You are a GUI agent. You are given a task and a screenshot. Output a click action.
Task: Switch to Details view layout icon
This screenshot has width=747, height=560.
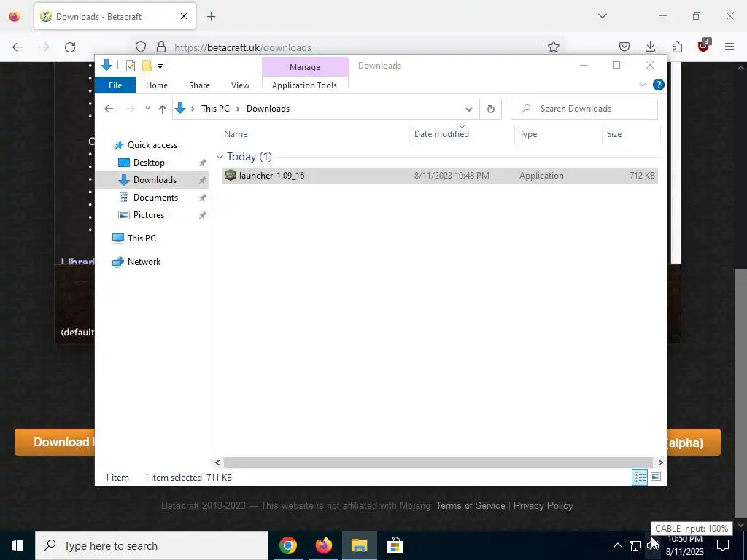(x=639, y=477)
